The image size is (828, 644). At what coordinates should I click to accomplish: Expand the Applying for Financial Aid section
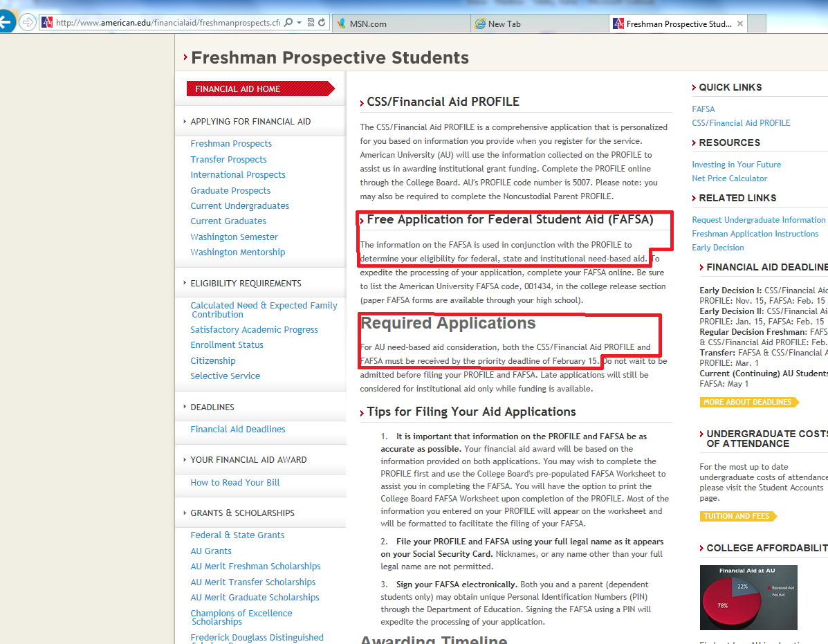(x=250, y=121)
